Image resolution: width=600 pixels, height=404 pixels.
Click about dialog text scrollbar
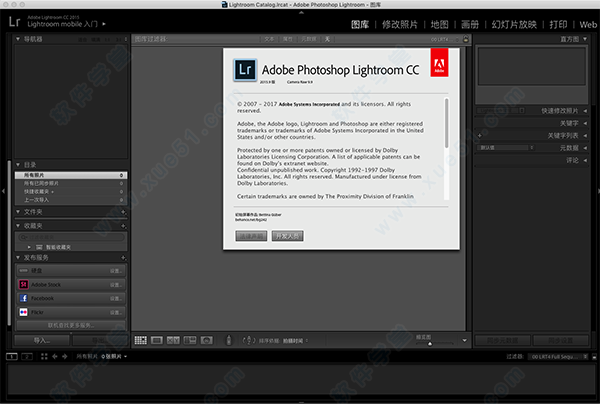(446, 122)
